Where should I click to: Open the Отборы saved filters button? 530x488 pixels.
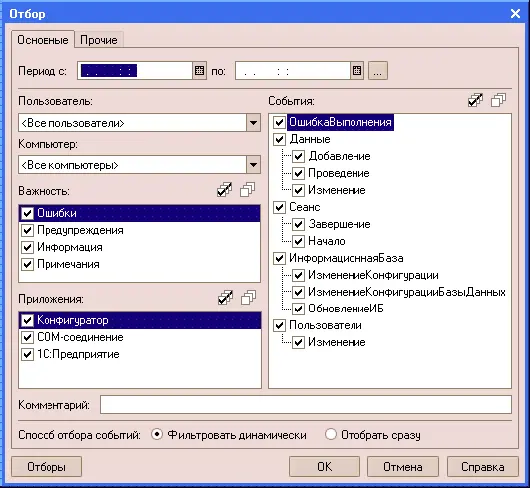[x=46, y=467]
